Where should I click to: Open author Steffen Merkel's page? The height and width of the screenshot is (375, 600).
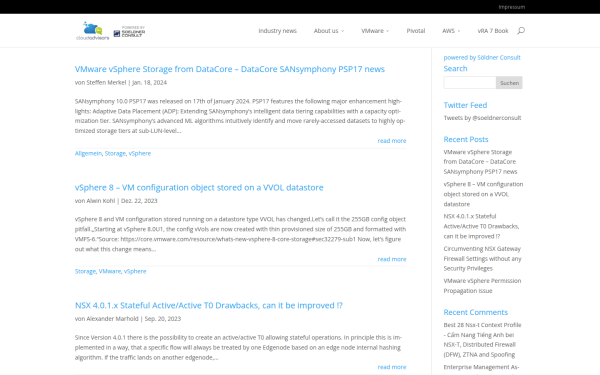106,82
